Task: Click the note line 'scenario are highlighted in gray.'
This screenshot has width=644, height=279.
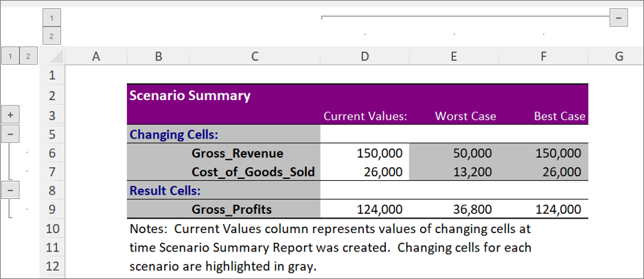Action: [223, 266]
